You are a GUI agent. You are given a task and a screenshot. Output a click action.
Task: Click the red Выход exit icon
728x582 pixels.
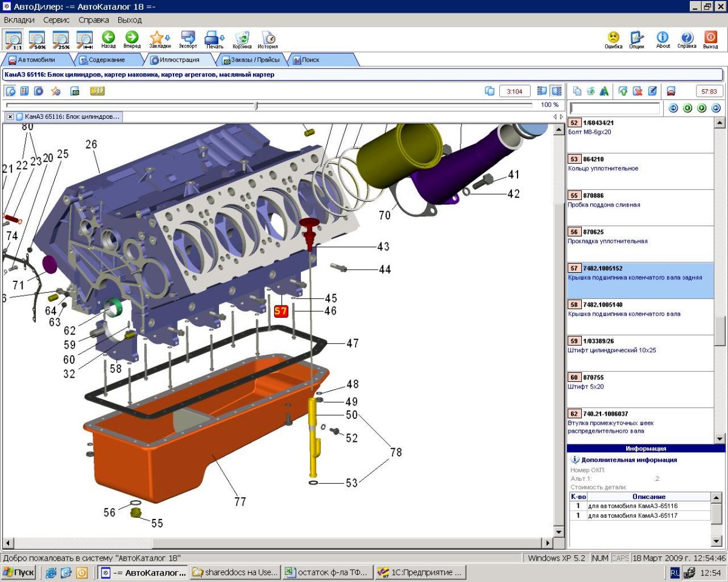pos(710,39)
